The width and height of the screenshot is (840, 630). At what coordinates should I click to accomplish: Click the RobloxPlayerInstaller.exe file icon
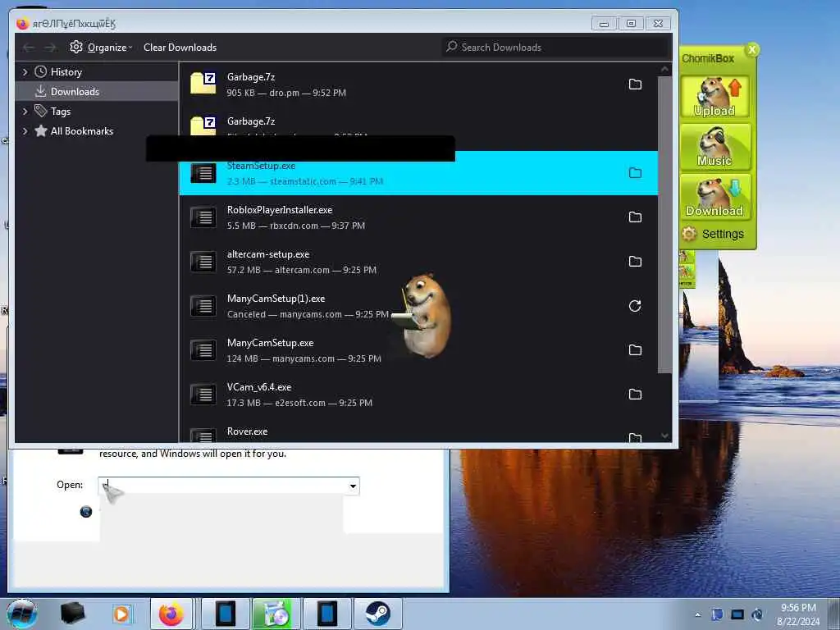click(203, 217)
